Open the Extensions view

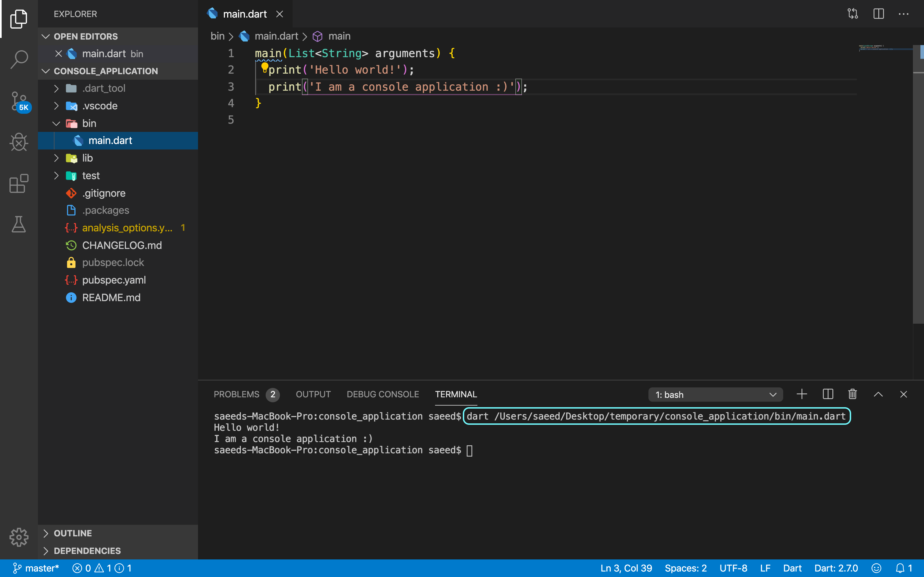(x=19, y=184)
